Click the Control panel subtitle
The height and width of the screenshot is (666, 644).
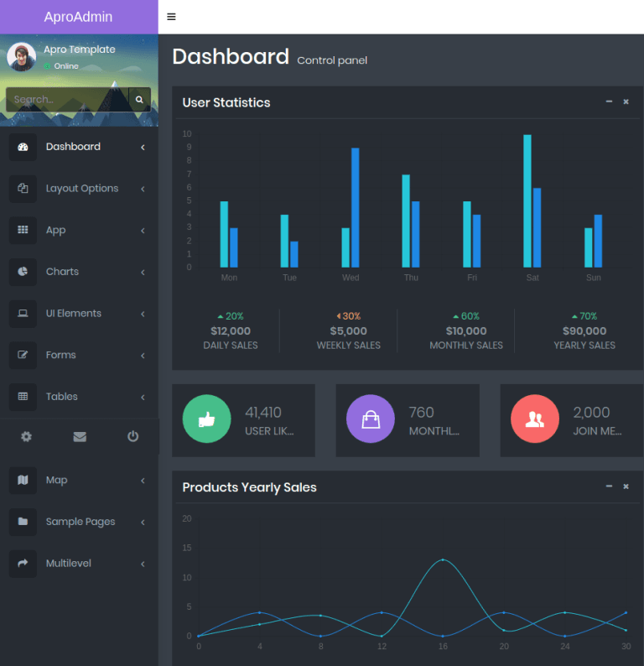click(x=332, y=60)
